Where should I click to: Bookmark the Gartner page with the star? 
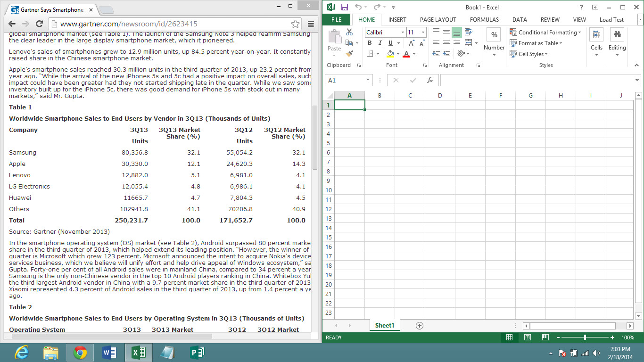click(x=295, y=24)
